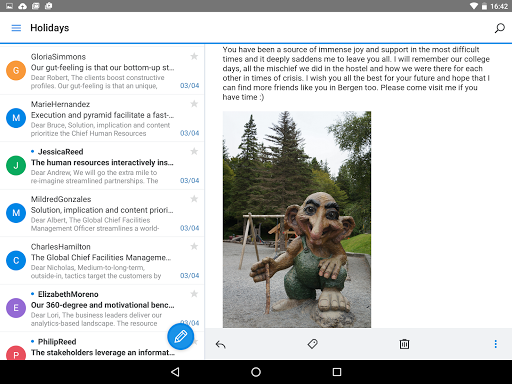
Task: Click sender name CharlesHamilton
Action: (61, 247)
